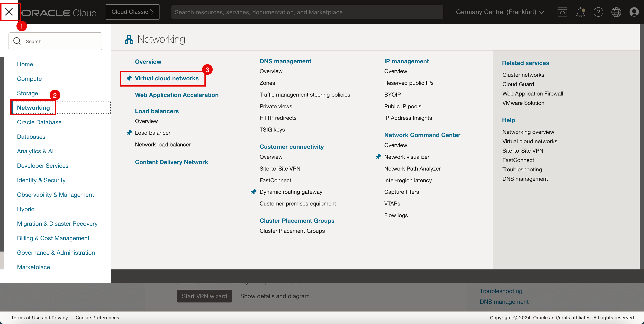Image resolution: width=644 pixels, height=324 pixels.
Task: Open Cloud Shell developer tools icon
Action: (x=562, y=12)
